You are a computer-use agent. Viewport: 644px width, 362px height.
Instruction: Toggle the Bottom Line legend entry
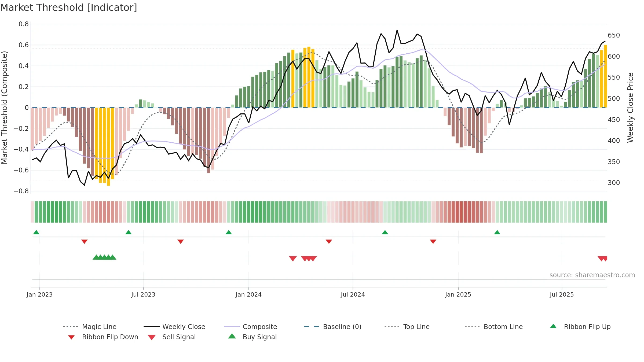[494, 327]
